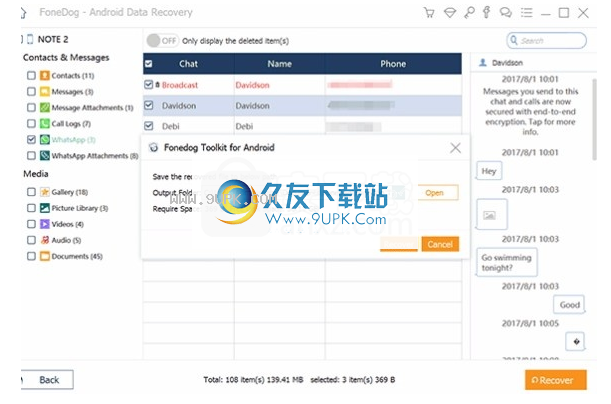This screenshot has height=404, width=611.
Task: Click the Message Attachments icon
Action: (45, 108)
